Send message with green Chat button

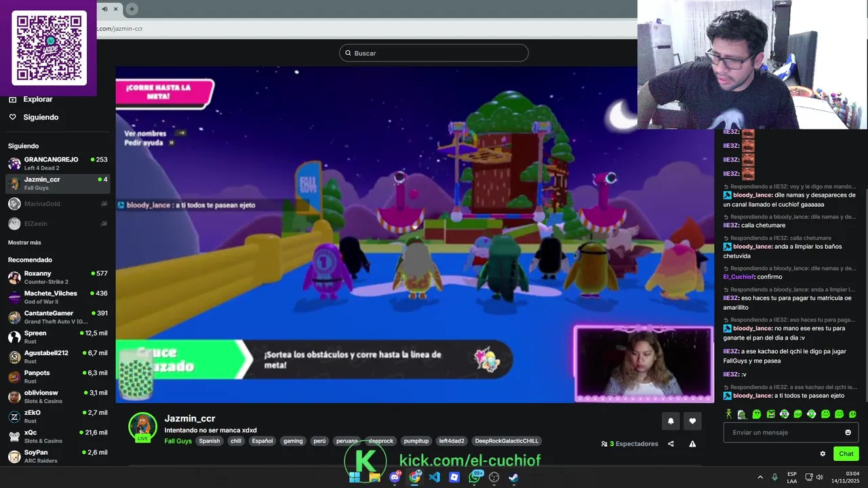pos(846,454)
